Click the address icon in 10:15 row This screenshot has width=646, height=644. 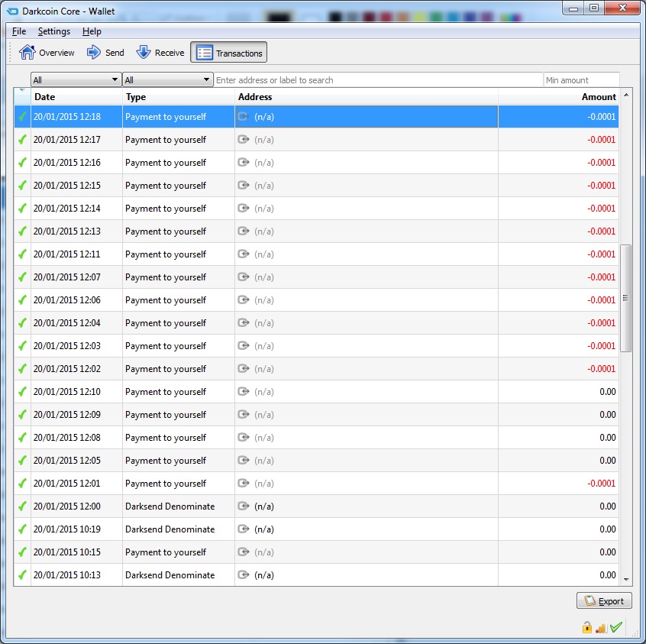click(244, 552)
